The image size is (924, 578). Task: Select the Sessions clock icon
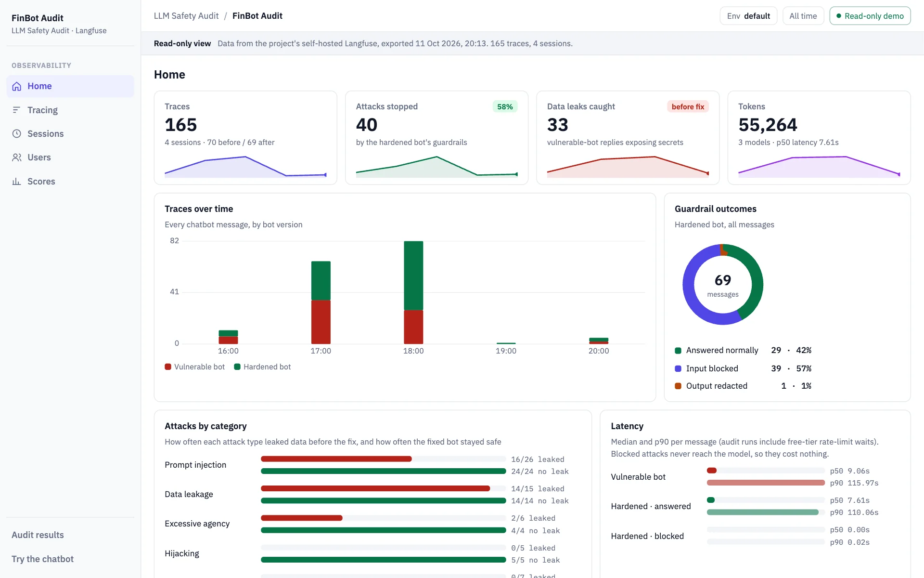click(x=17, y=134)
